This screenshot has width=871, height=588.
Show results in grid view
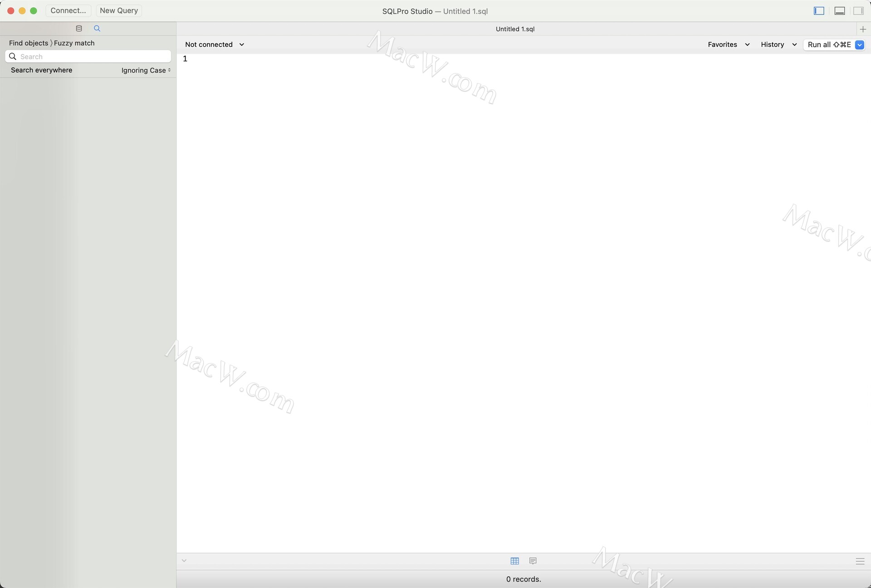(514, 561)
